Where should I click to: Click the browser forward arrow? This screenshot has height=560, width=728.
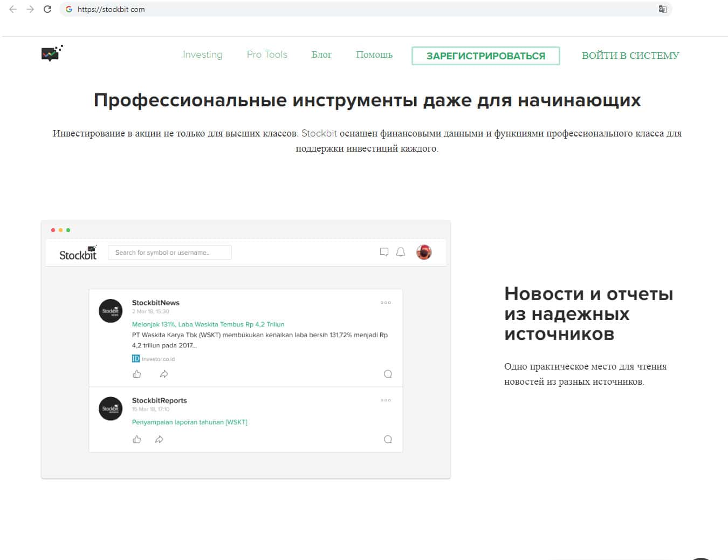tap(30, 9)
